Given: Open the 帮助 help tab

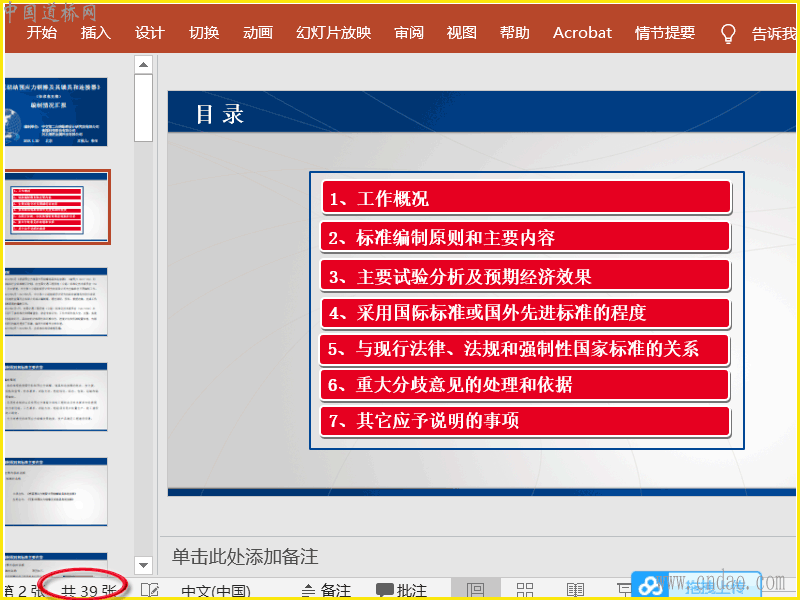Looking at the screenshot, I should [x=515, y=33].
